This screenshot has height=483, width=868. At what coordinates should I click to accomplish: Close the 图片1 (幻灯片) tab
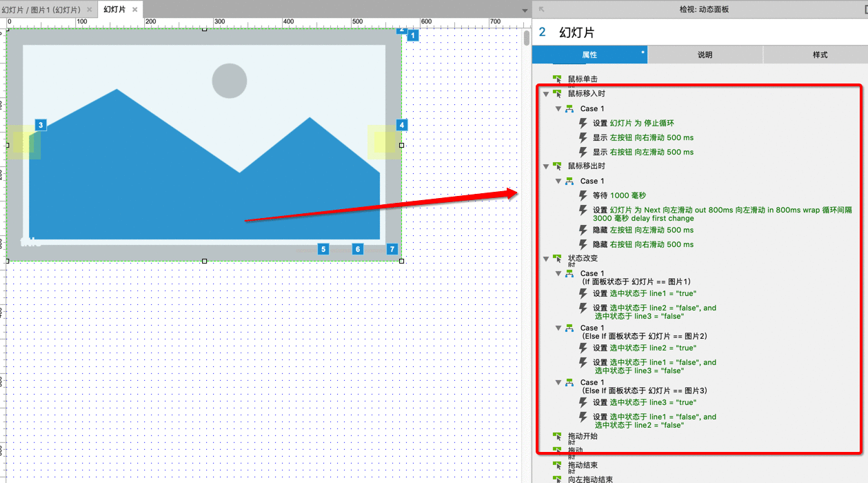[90, 10]
